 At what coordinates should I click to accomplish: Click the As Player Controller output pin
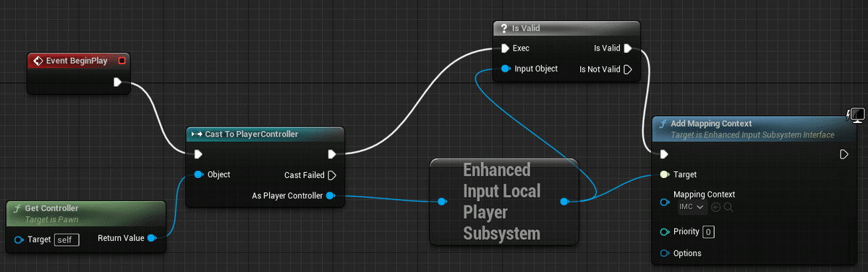click(331, 195)
